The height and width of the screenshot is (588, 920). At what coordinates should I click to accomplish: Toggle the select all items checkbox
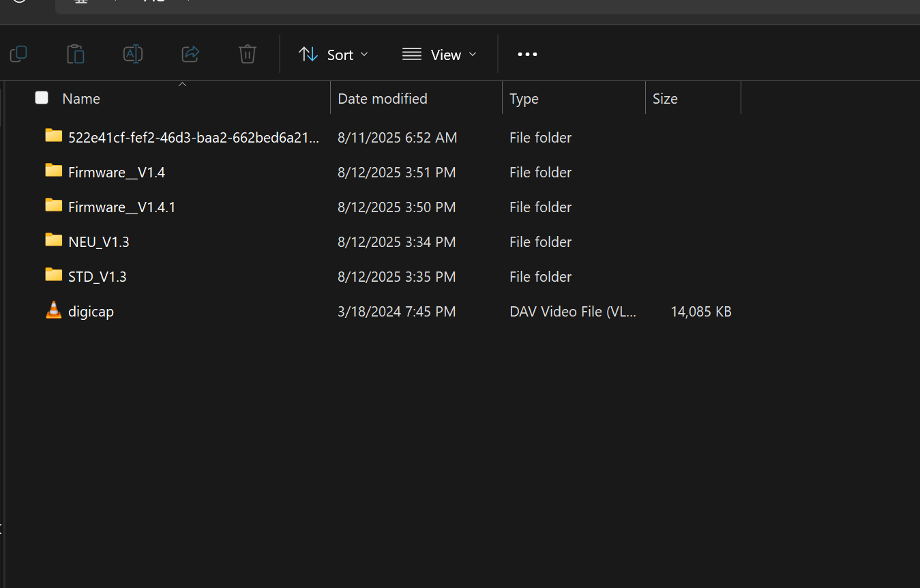42,98
